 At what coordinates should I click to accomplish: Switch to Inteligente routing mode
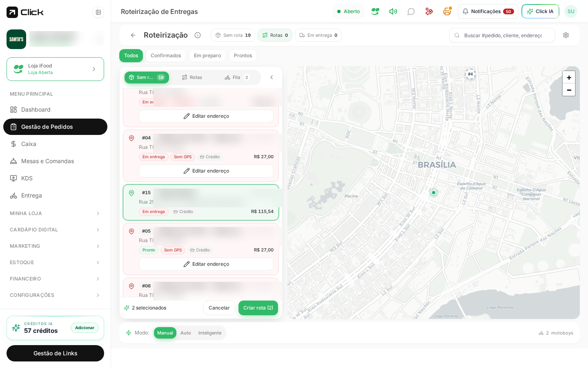coord(210,333)
